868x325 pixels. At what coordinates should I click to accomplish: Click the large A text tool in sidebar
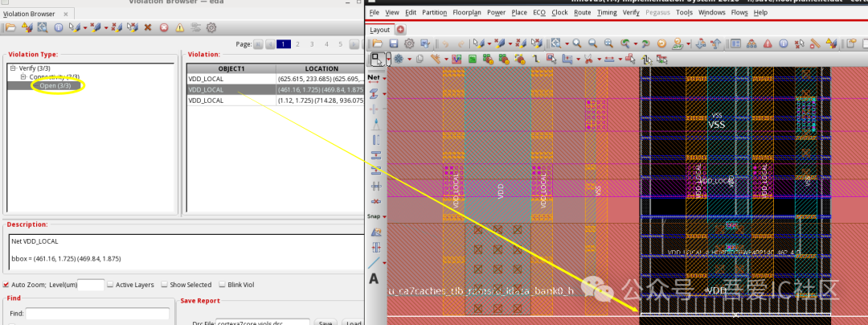pyautogui.click(x=375, y=278)
